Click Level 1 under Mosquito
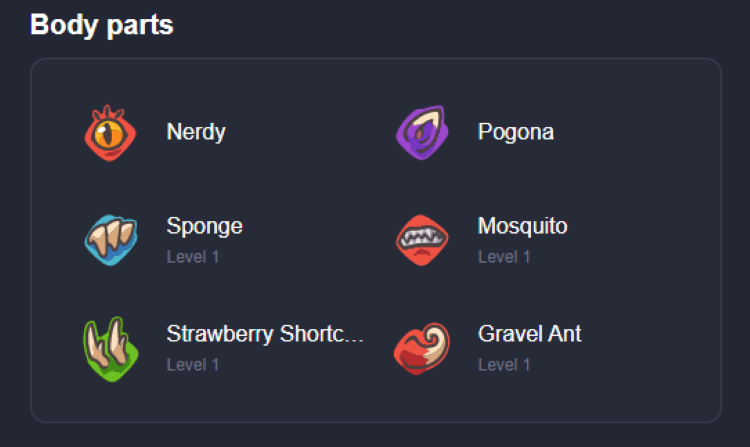750x447 pixels. [504, 257]
